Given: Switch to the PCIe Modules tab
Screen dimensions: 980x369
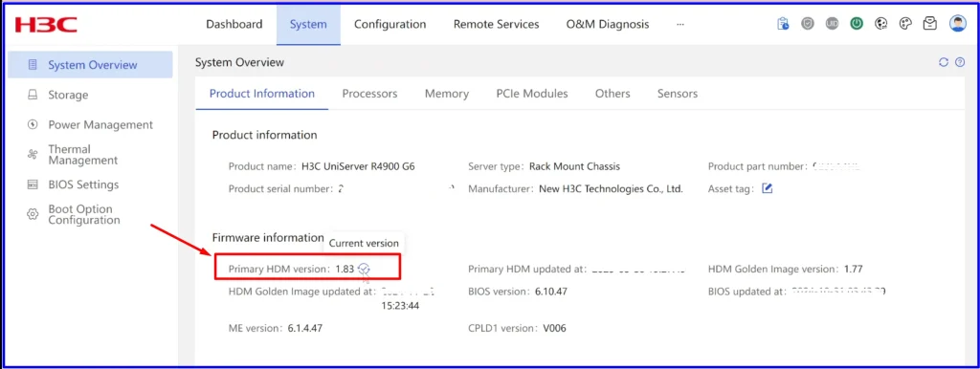Looking at the screenshot, I should (532, 94).
